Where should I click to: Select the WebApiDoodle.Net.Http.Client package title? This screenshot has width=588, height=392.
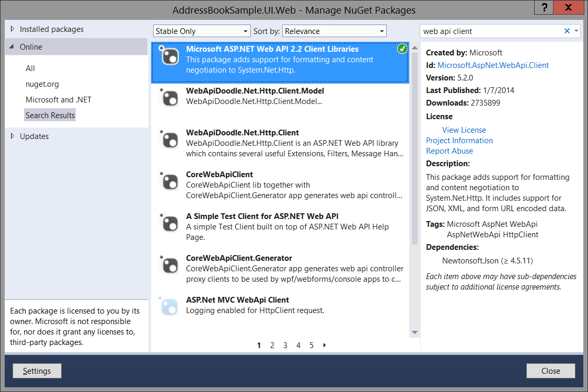click(x=242, y=132)
